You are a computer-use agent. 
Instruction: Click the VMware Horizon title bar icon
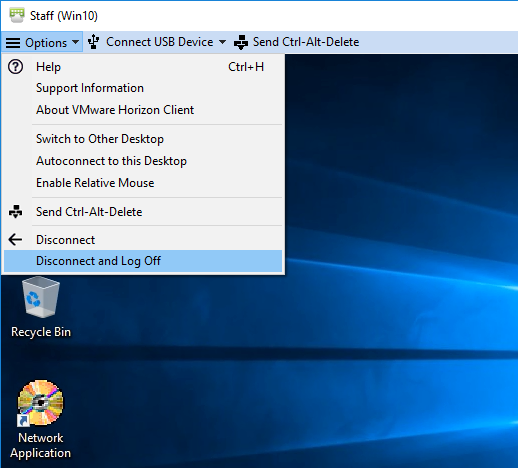pyautogui.click(x=16, y=15)
